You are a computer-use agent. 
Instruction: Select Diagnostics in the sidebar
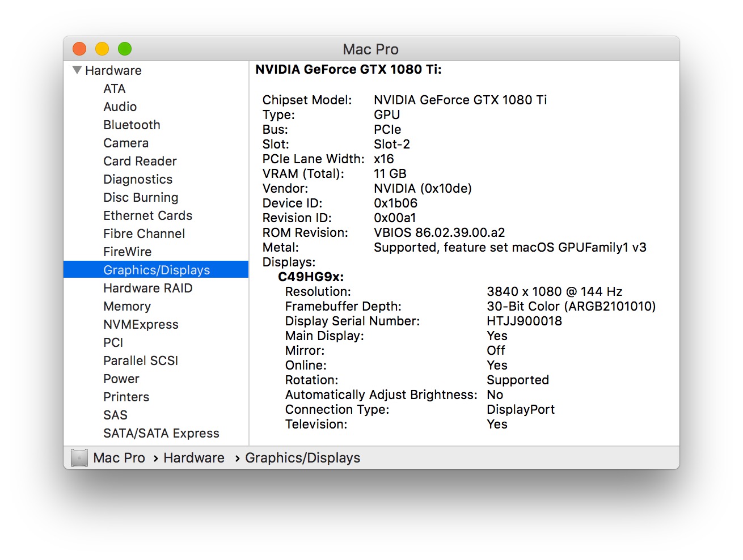click(138, 180)
